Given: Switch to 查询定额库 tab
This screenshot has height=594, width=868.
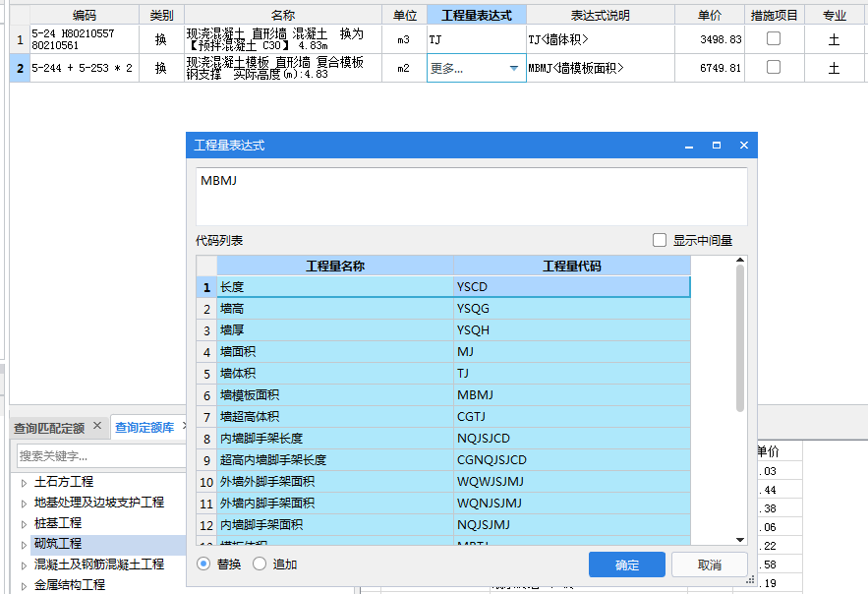Looking at the screenshot, I should [x=145, y=428].
